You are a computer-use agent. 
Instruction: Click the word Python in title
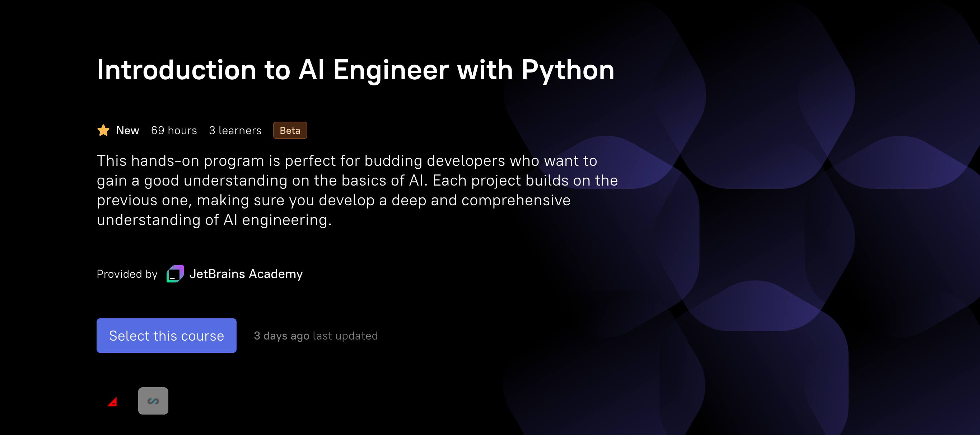[x=568, y=70]
